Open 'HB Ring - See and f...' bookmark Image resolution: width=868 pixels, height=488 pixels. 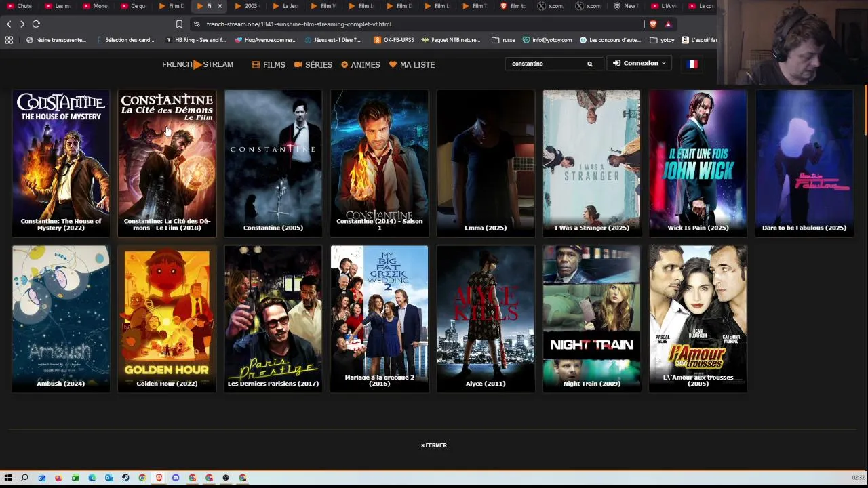point(196,40)
